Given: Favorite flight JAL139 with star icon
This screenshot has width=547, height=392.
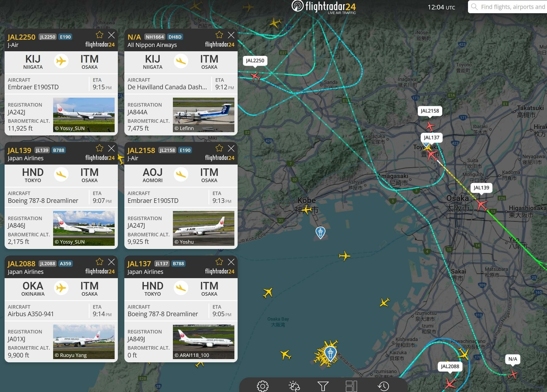Looking at the screenshot, I should (x=100, y=148).
